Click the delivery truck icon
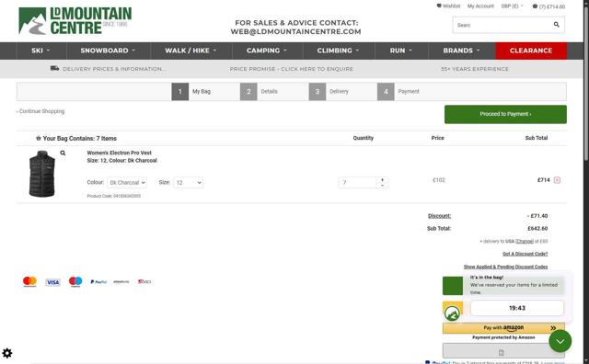 point(55,68)
